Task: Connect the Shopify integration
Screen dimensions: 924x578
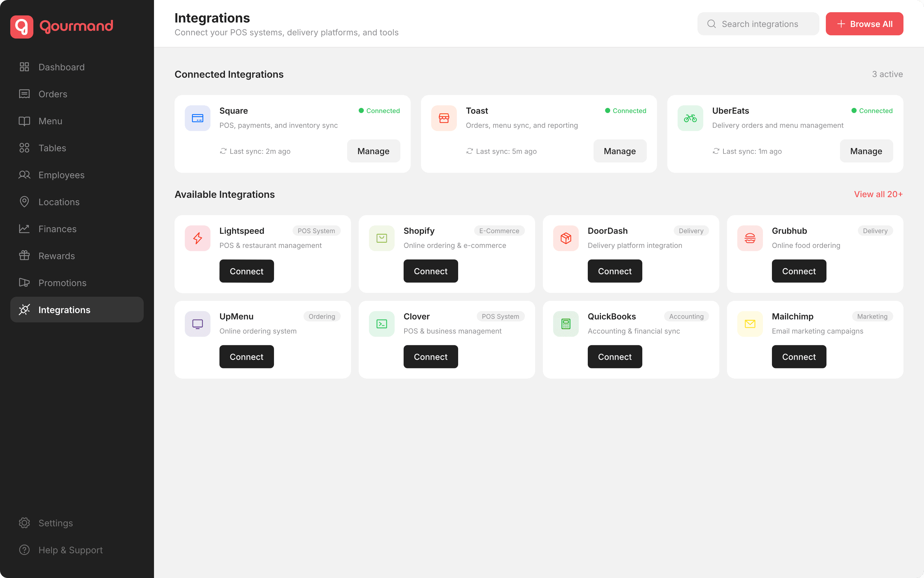Action: 431,271
